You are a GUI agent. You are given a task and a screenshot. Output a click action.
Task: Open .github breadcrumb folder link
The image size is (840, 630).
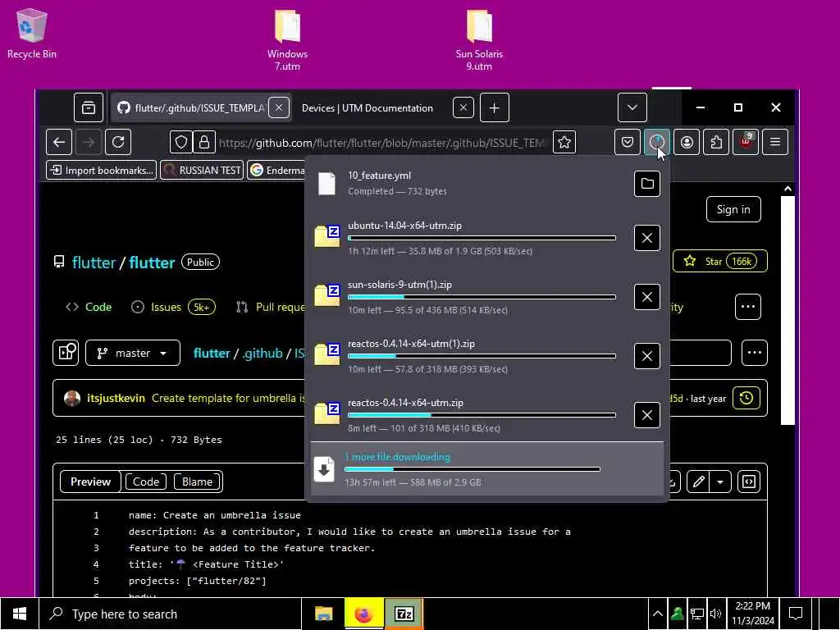coord(262,354)
